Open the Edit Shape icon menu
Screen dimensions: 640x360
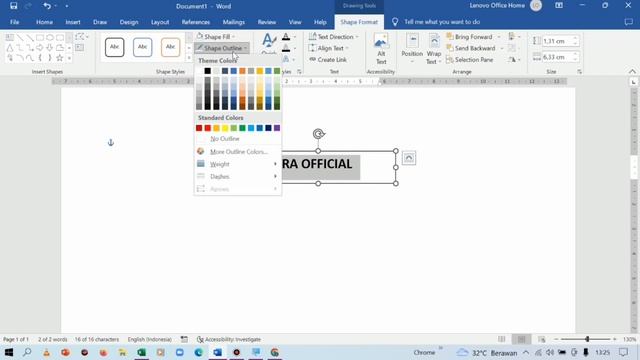pyautogui.click(x=81, y=37)
